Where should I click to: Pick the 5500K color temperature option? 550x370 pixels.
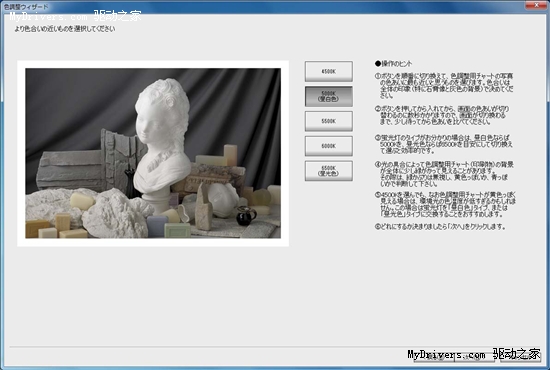coord(329,121)
